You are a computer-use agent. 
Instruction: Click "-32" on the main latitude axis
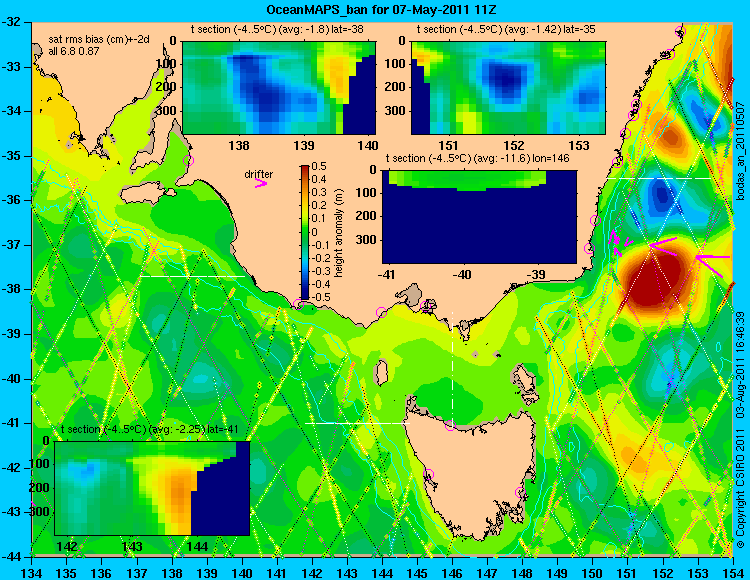12,22
